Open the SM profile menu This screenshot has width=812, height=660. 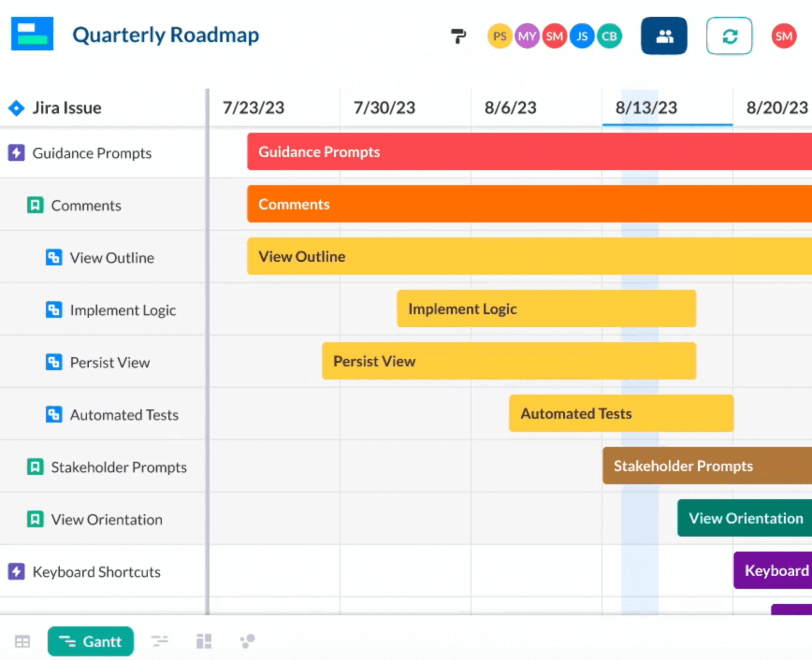click(784, 36)
